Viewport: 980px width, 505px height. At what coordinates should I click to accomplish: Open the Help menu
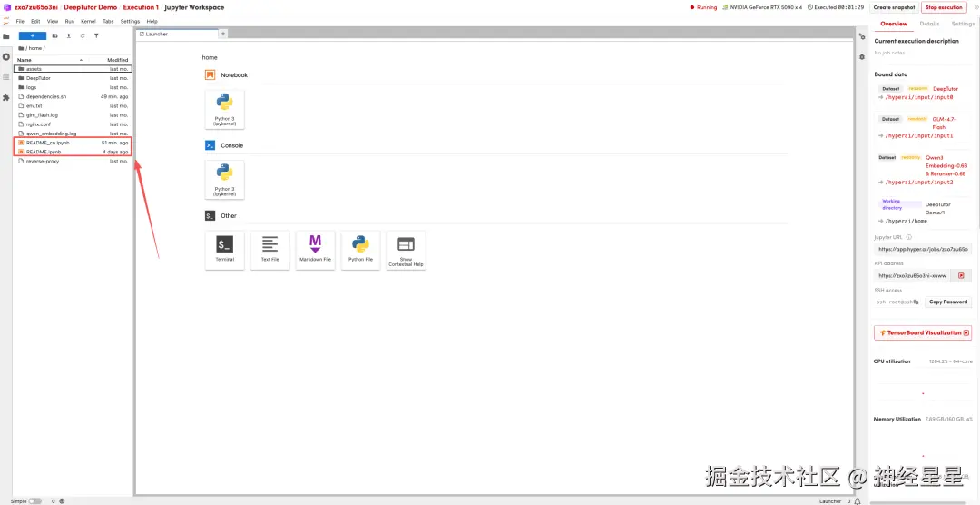click(152, 21)
